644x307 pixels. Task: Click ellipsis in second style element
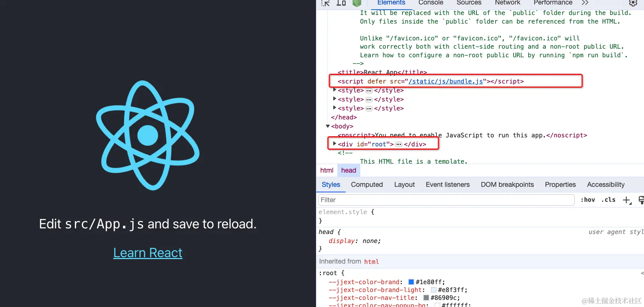(x=369, y=100)
